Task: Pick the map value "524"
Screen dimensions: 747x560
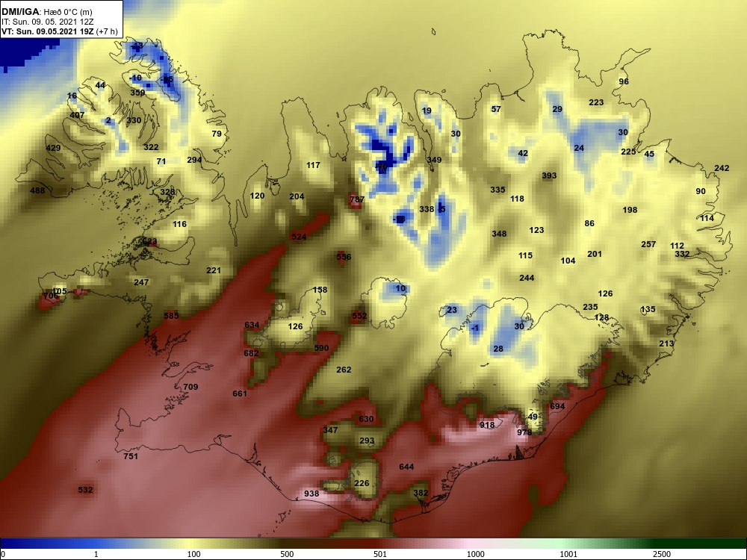Action: tap(299, 237)
